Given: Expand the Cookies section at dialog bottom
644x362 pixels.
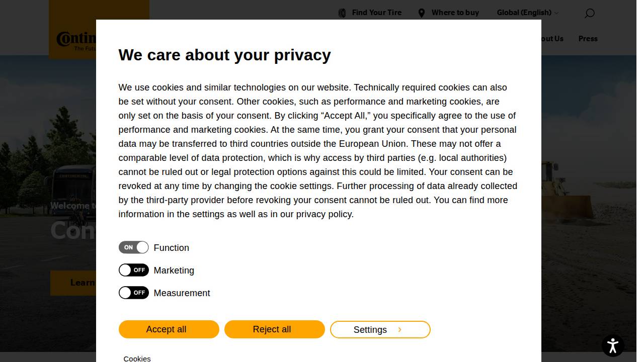Looking at the screenshot, I should tap(137, 358).
